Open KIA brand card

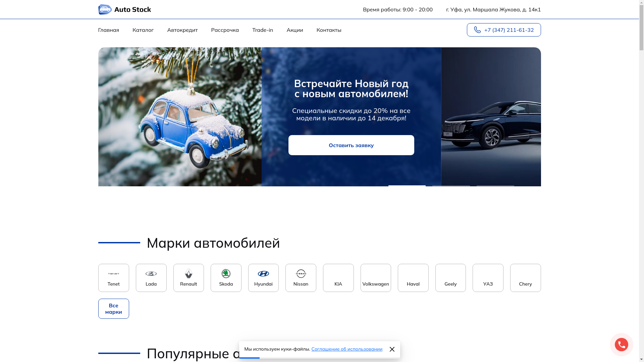(x=338, y=278)
